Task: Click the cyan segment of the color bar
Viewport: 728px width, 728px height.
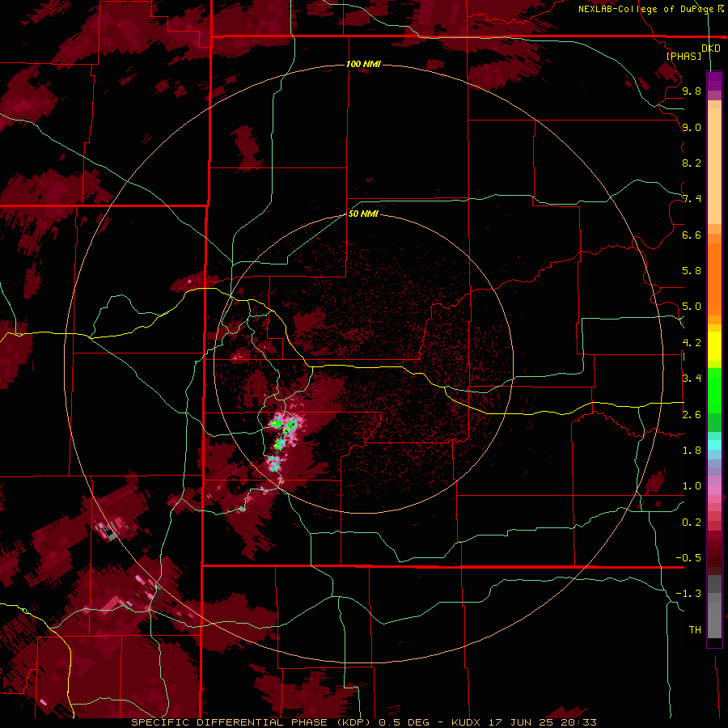Action: [714, 445]
